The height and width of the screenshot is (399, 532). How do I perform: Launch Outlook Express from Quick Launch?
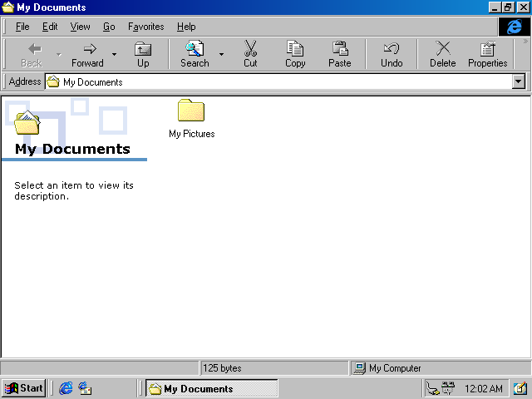[85, 388]
